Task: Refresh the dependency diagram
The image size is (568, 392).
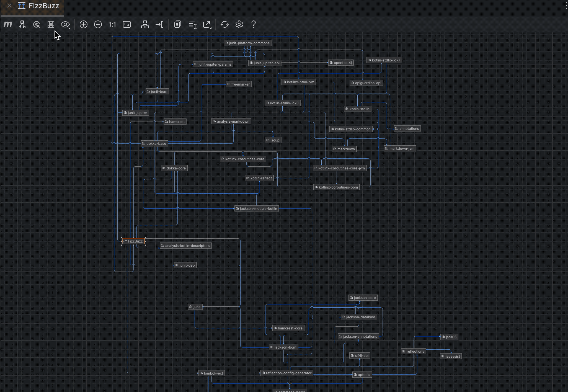Action: click(225, 24)
